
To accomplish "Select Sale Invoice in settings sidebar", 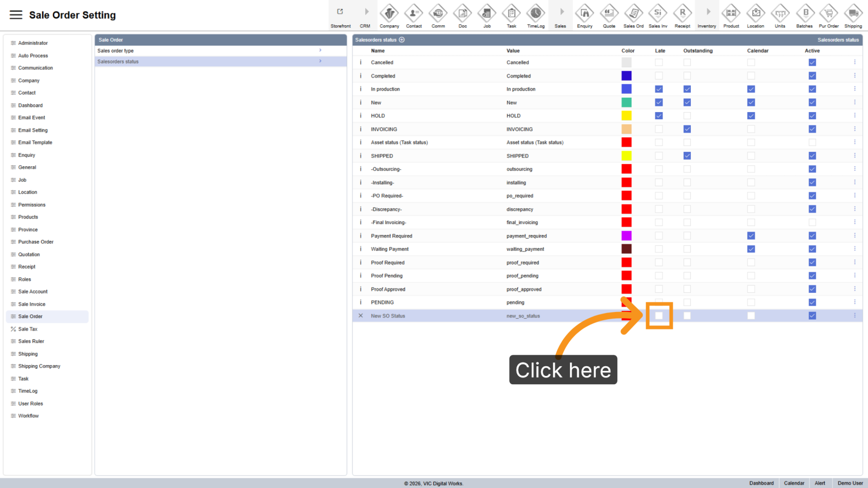I will click(x=32, y=304).
